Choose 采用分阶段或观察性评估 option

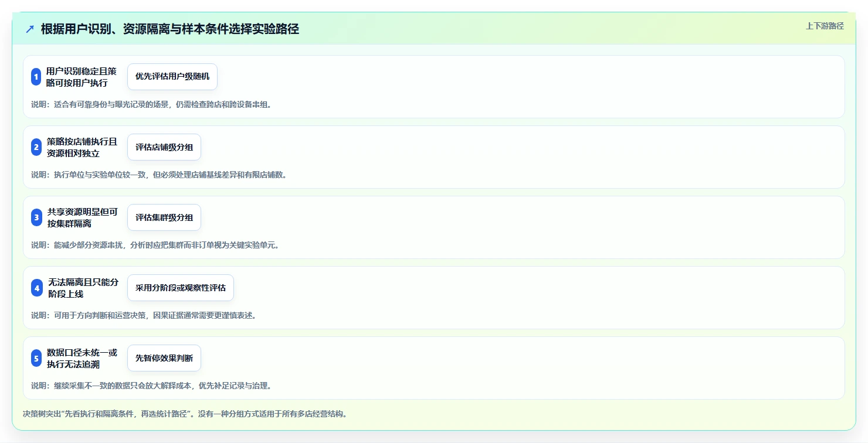click(181, 288)
